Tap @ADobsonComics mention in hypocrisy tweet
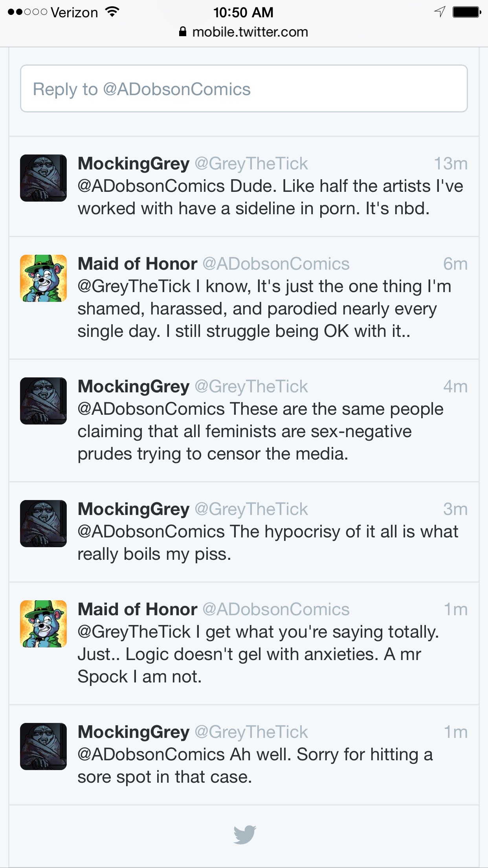Viewport: 488px width, 868px height. [x=151, y=531]
